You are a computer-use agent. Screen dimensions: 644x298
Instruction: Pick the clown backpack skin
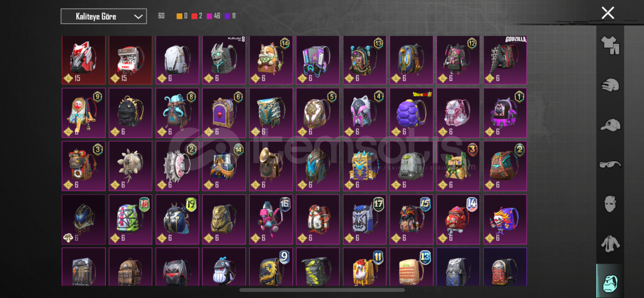click(x=505, y=219)
